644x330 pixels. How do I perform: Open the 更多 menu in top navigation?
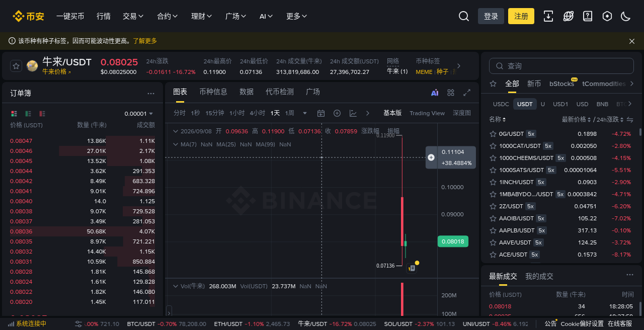coord(296,16)
